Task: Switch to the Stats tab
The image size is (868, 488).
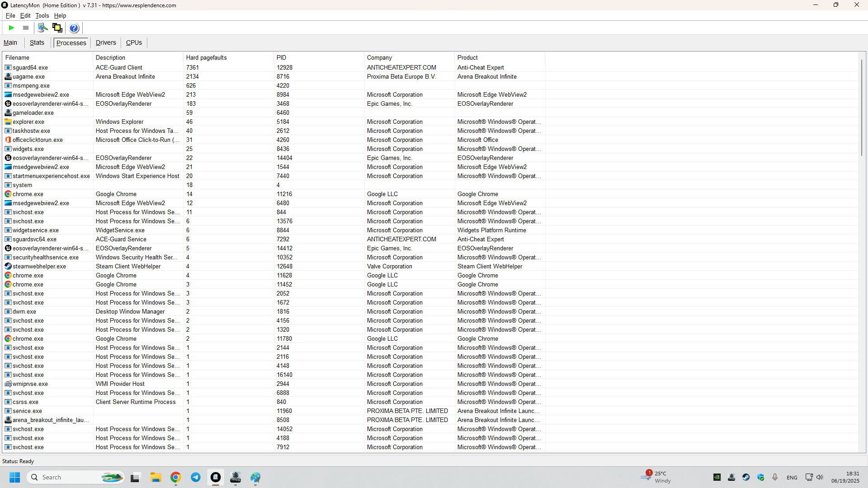Action: click(x=37, y=42)
